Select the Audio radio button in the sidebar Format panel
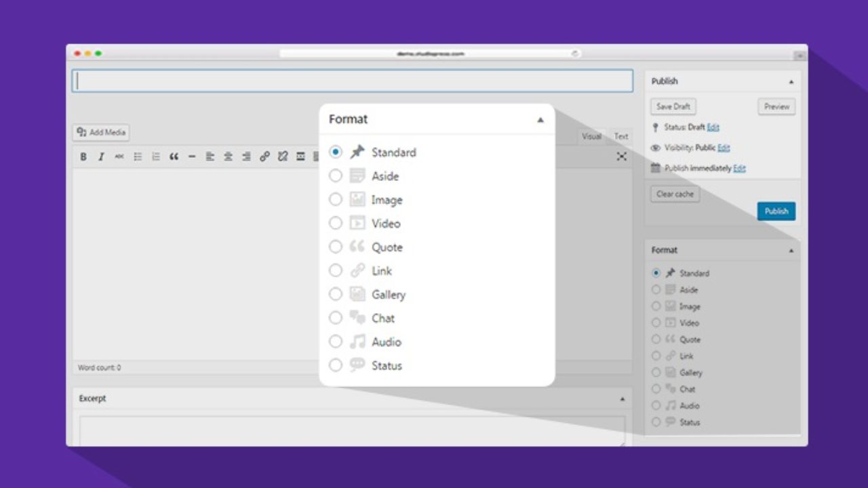Image resolution: width=868 pixels, height=488 pixels. pyautogui.click(x=656, y=405)
